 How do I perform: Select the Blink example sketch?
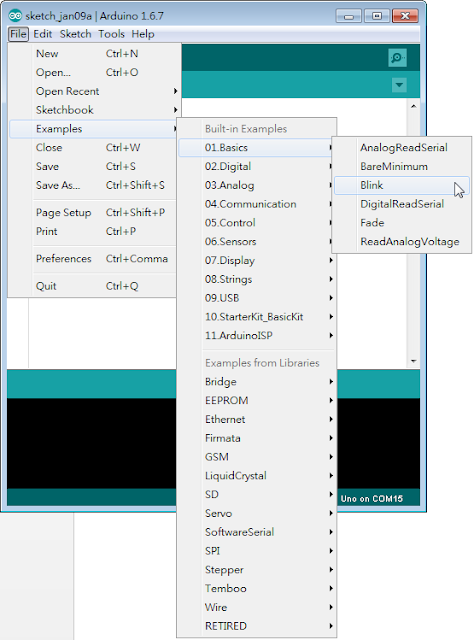401,185
